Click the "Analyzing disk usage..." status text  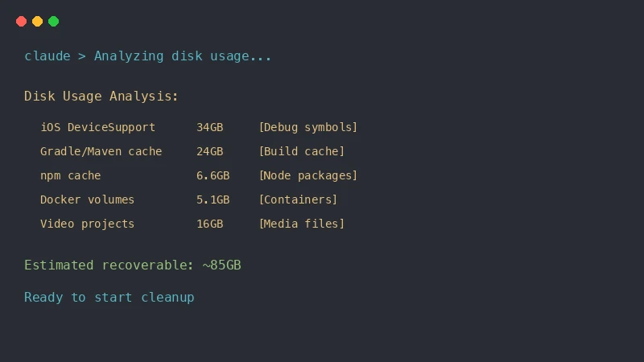(183, 56)
